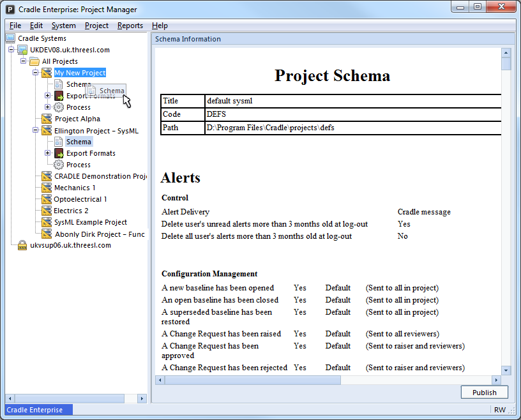Open the All Projects folder icon
The image size is (521, 420).
pyautogui.click(x=34, y=61)
